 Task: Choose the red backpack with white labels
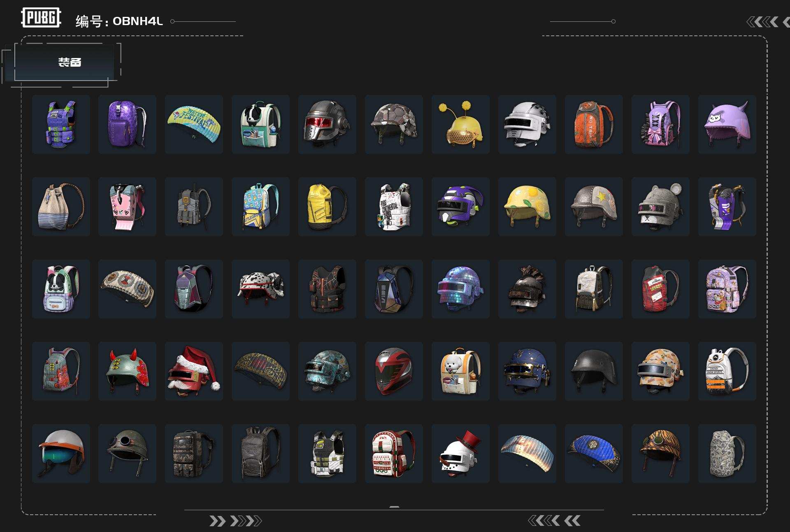tap(660, 289)
